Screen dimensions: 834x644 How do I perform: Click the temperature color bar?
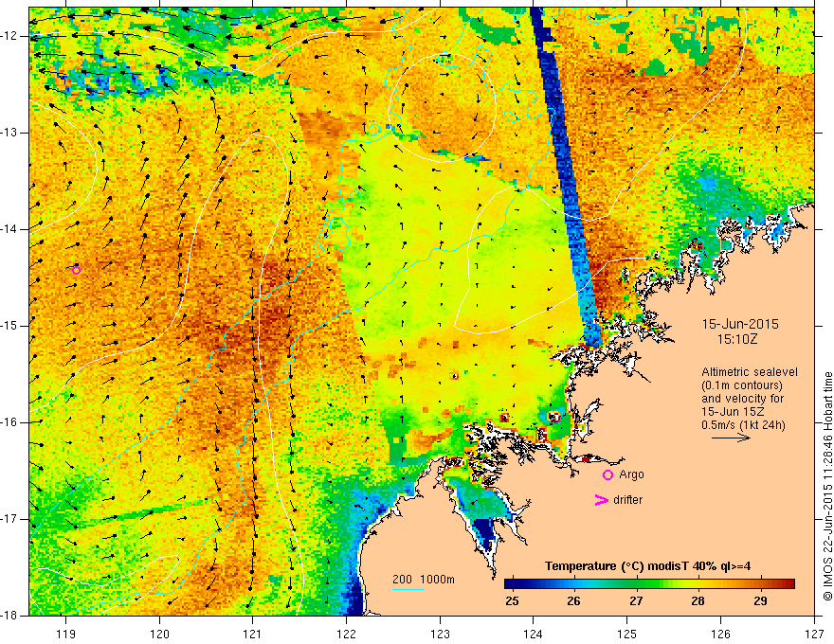coord(649,584)
